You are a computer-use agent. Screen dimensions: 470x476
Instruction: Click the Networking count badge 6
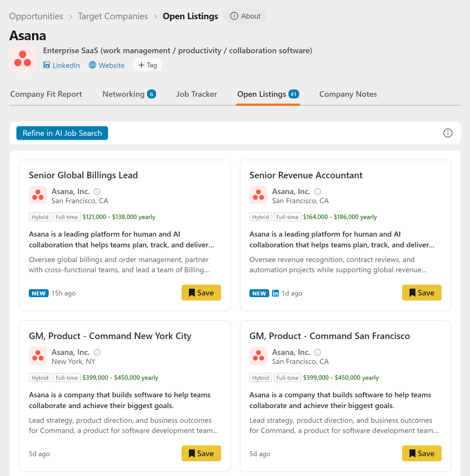tap(152, 94)
